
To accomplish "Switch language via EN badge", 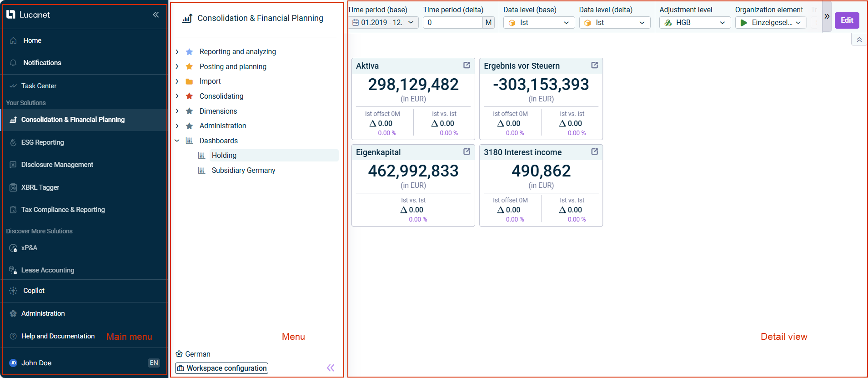I will [154, 363].
